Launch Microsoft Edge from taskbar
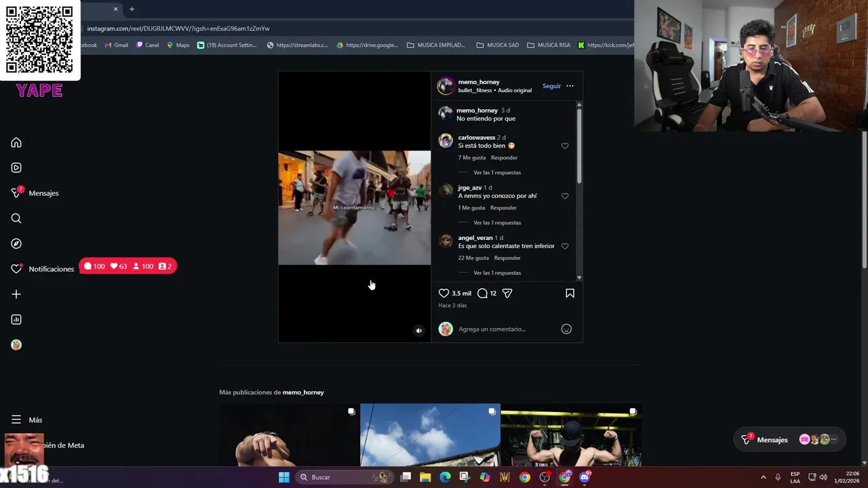The width and height of the screenshot is (868, 488). pos(445,477)
